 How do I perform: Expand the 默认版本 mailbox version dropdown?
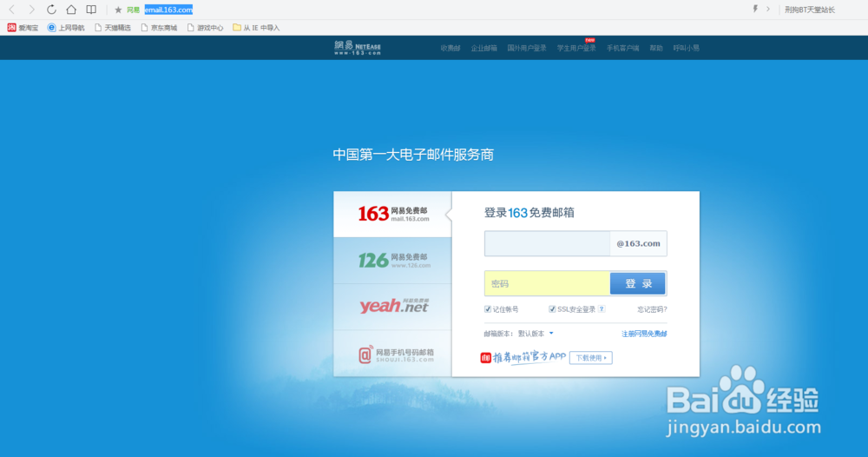pyautogui.click(x=536, y=334)
